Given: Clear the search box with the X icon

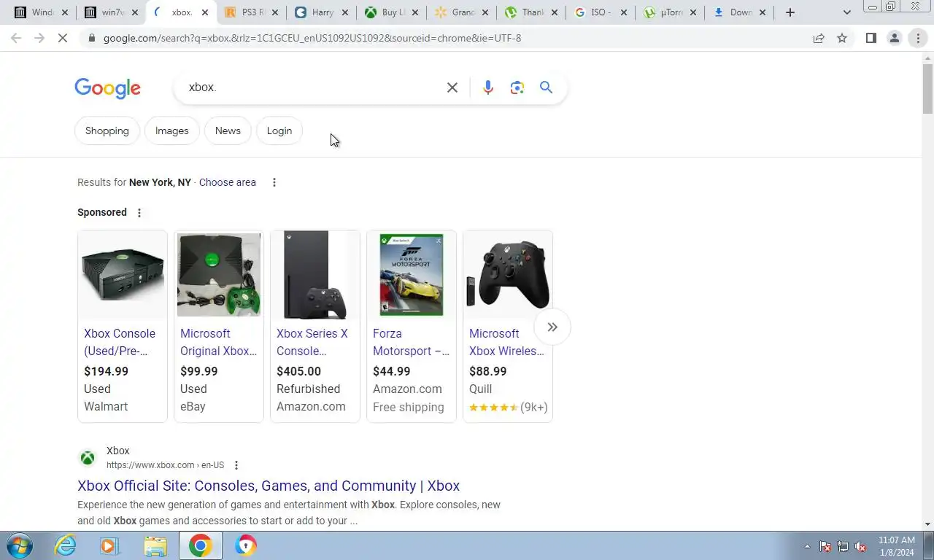Looking at the screenshot, I should (x=452, y=87).
